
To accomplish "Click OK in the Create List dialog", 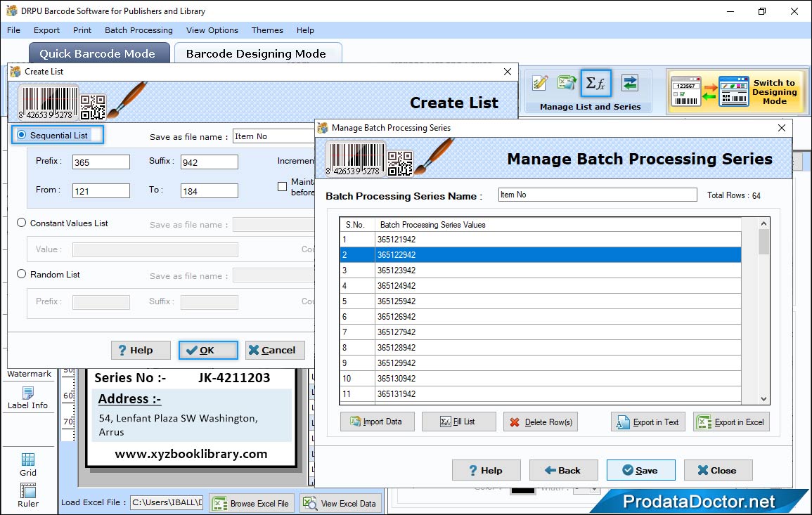I will coord(208,350).
